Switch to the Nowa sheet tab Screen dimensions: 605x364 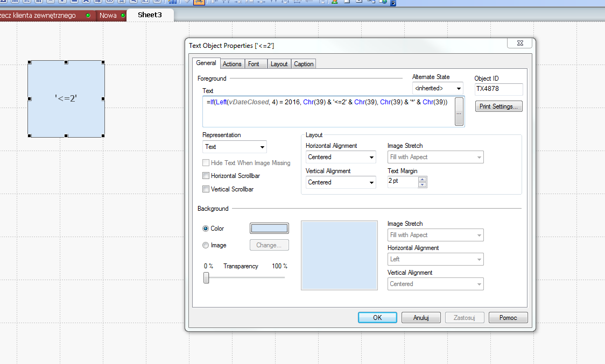point(108,15)
